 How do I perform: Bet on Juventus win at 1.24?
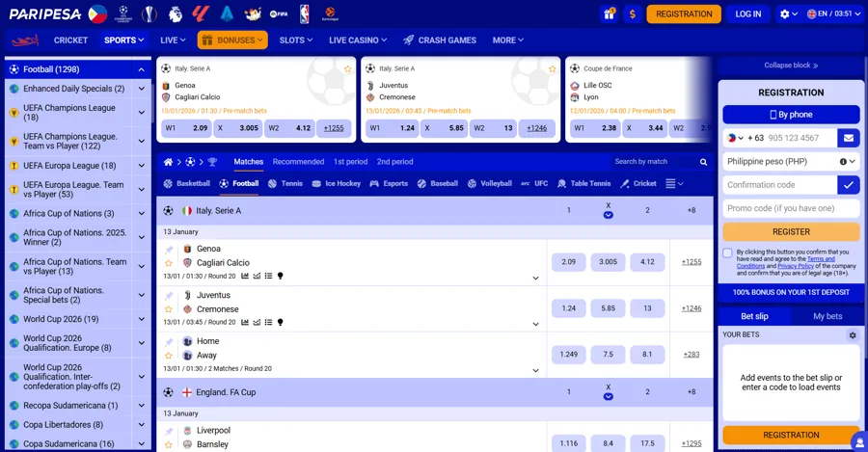[x=568, y=308]
